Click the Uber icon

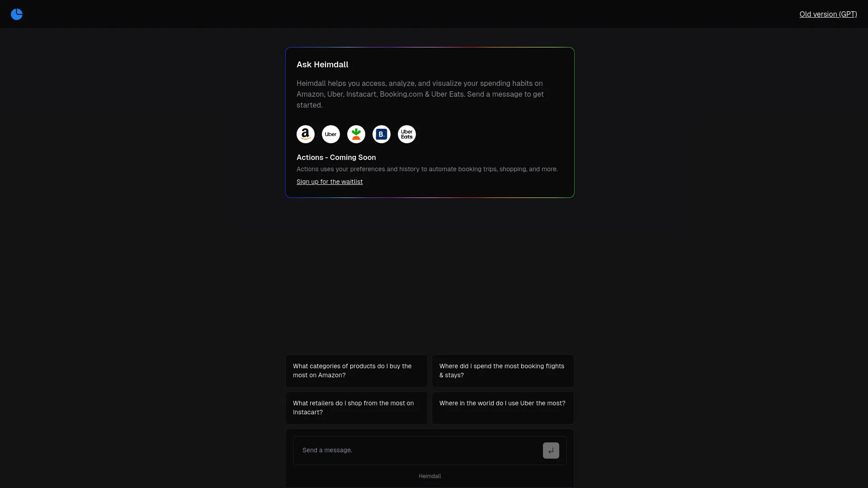pos(331,133)
